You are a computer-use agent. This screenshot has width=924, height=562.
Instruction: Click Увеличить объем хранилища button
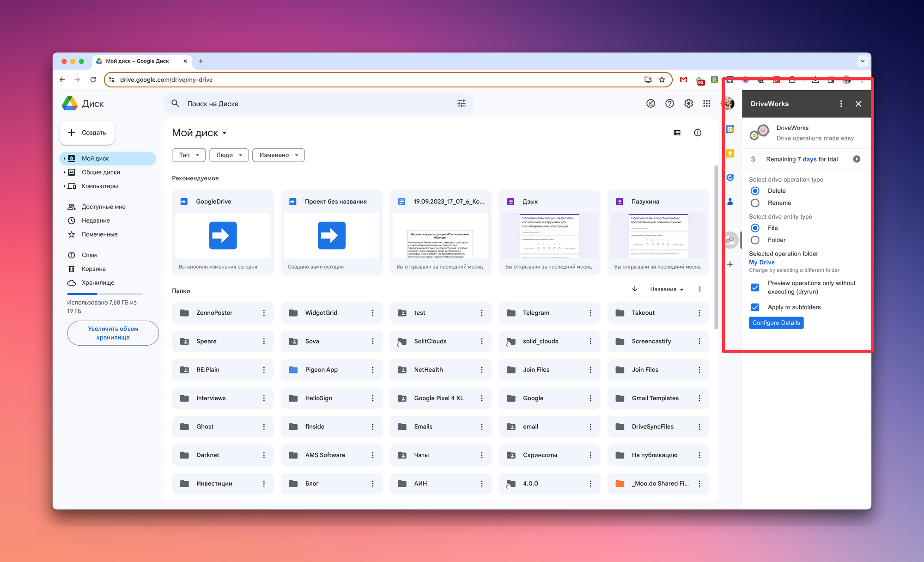click(x=113, y=333)
